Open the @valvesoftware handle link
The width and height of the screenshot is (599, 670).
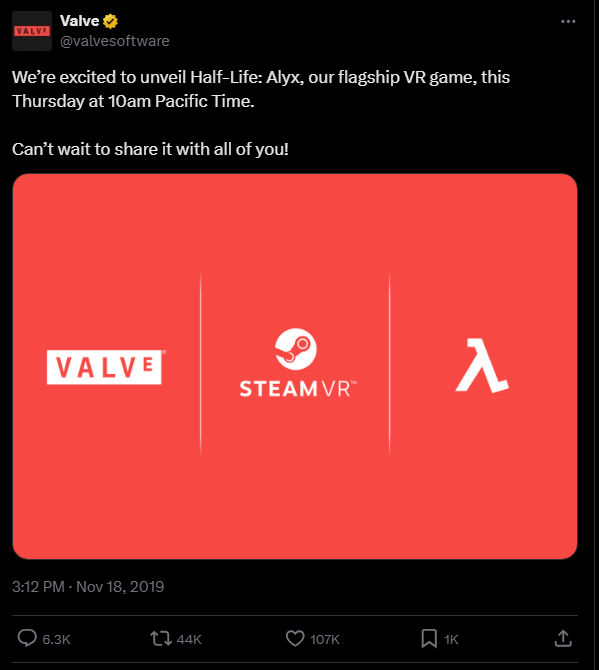[115, 41]
